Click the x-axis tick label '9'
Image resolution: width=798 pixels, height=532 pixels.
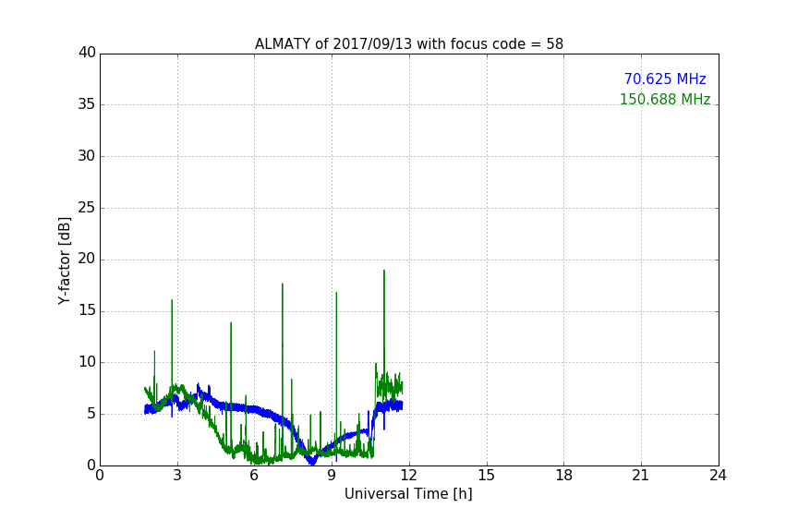click(x=332, y=475)
